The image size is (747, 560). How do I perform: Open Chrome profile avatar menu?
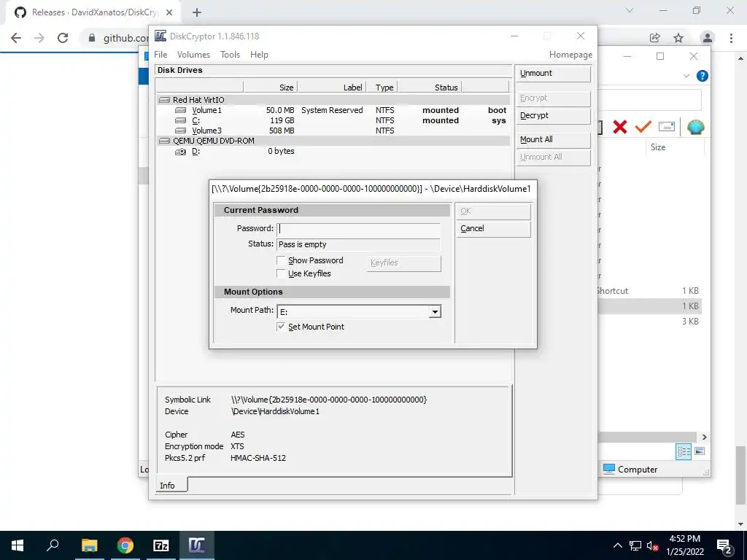pos(708,38)
